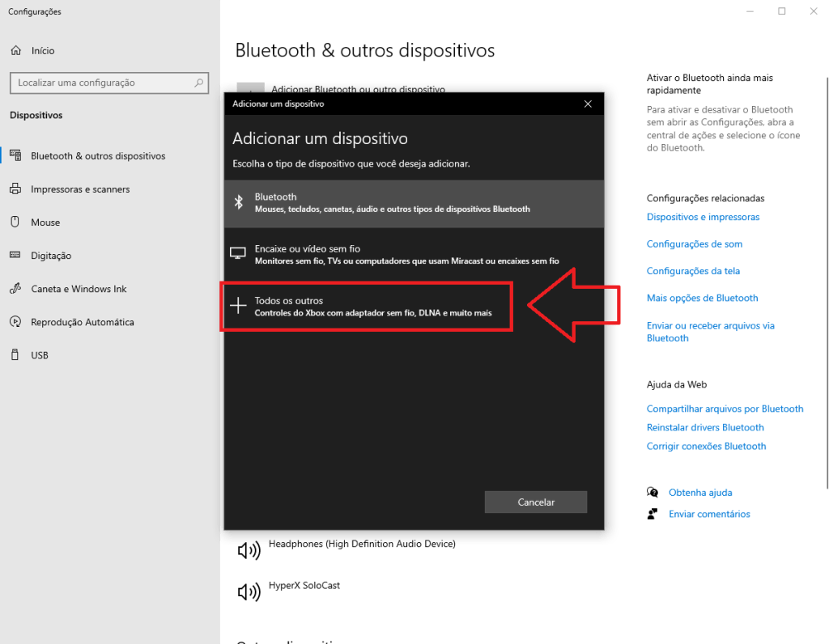Screen dimensions: 829x644
Task: Open the USB settings section
Action: tap(38, 354)
